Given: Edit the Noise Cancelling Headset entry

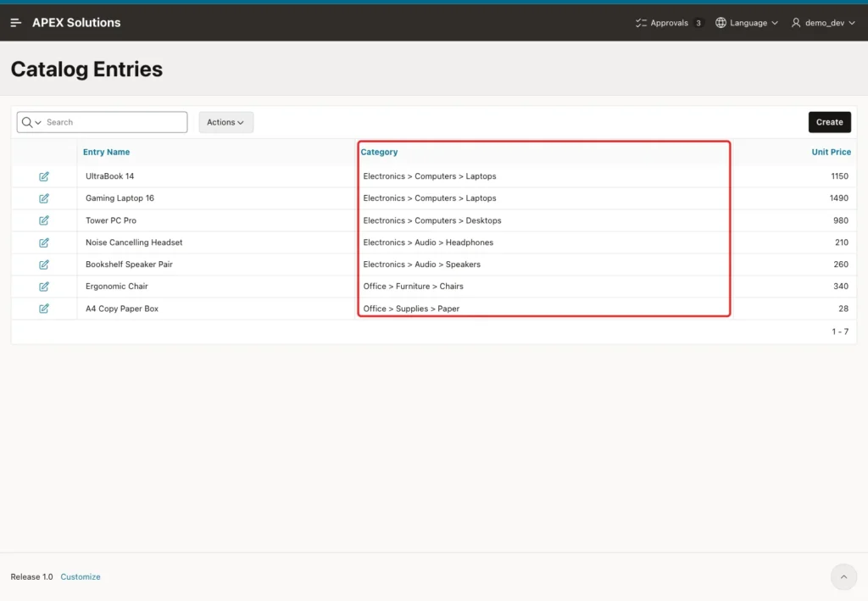Looking at the screenshot, I should pos(44,242).
